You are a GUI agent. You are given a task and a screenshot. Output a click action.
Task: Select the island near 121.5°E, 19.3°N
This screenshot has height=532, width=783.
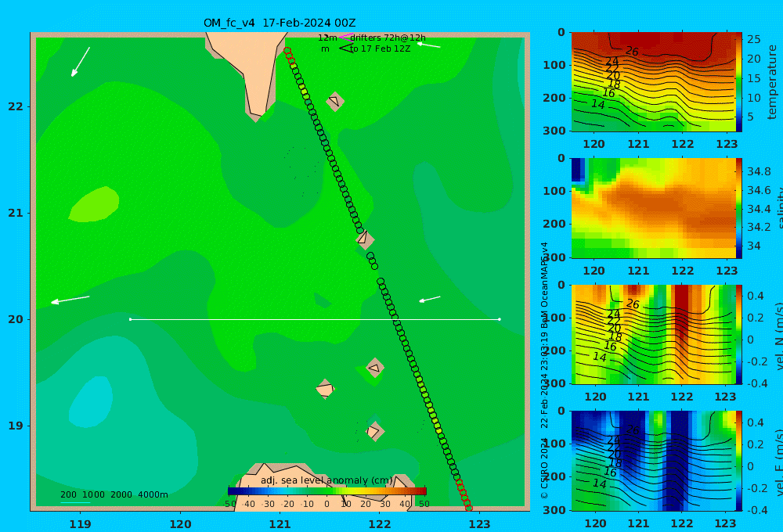pos(325,389)
